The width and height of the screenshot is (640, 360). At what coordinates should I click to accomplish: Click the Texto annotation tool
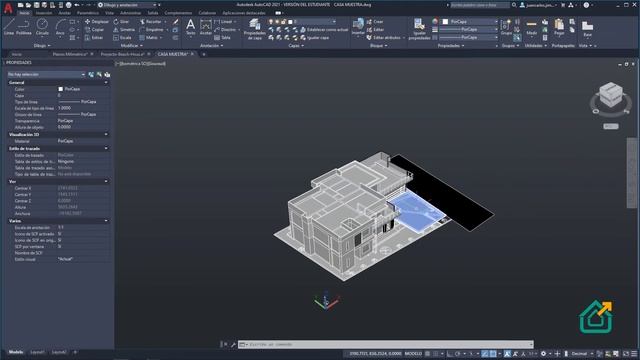click(x=191, y=27)
